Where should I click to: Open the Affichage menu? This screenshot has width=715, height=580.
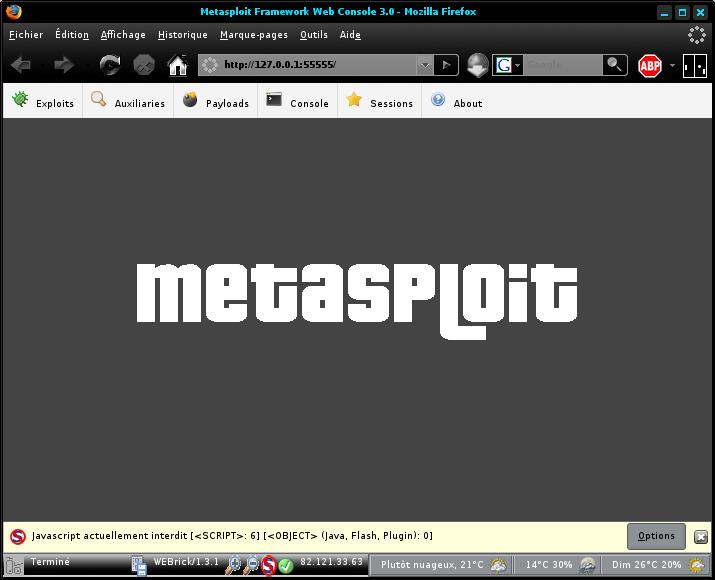(x=123, y=35)
